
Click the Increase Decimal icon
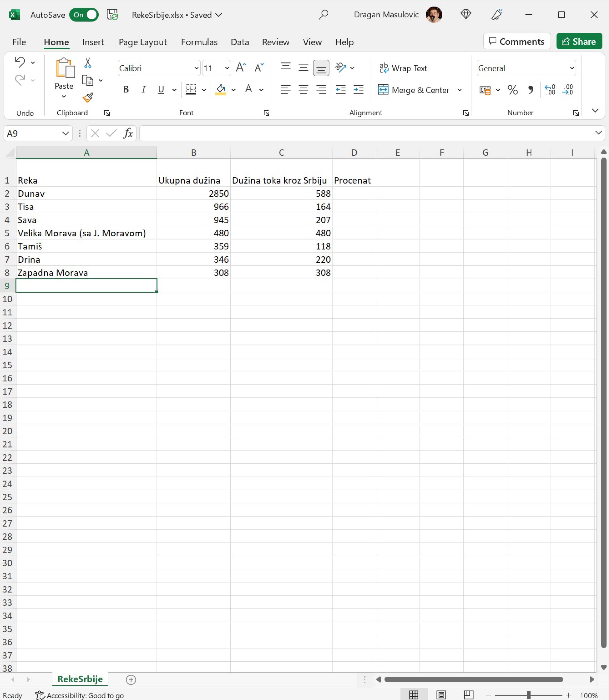550,90
